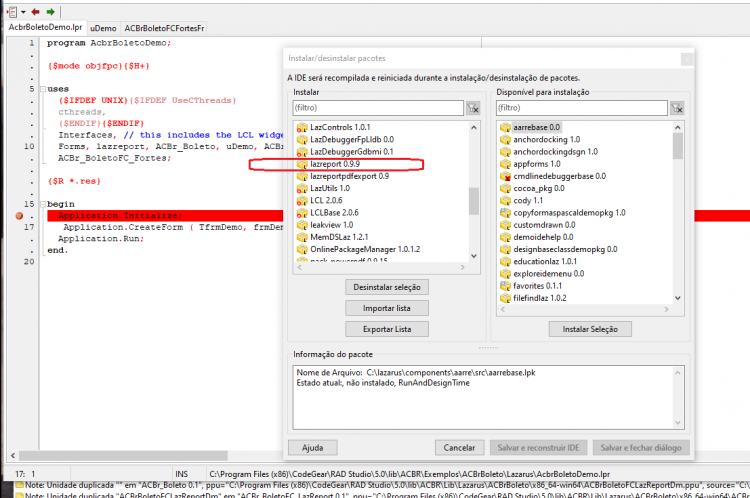Toggle the uses block fold marker
Image resolution: width=750 pixels, height=498 pixels.
pyautogui.click(x=43, y=89)
